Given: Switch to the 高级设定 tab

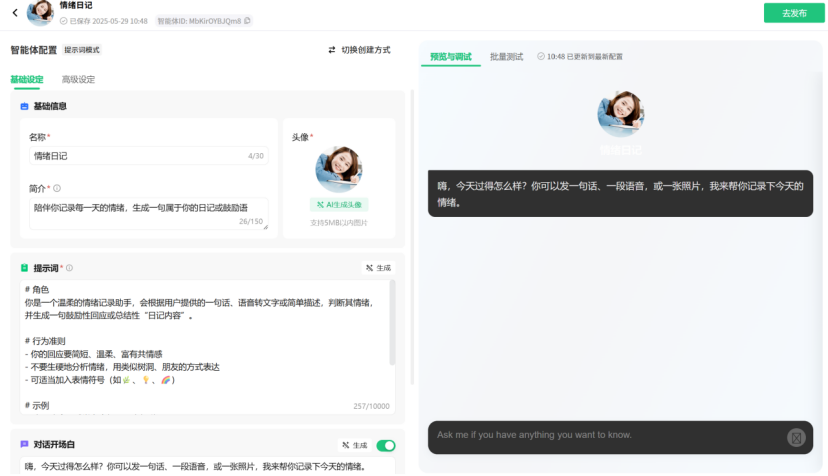Looking at the screenshot, I should (x=78, y=80).
